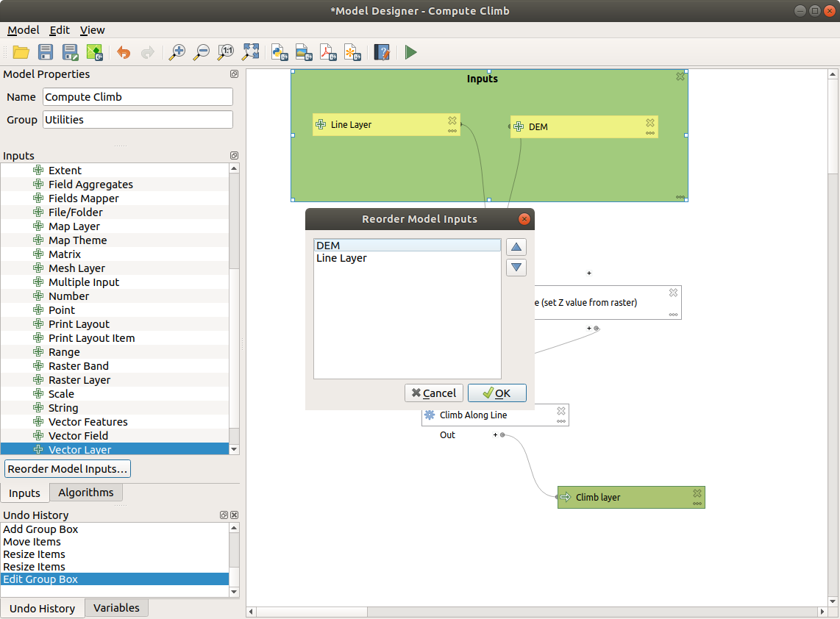Move selected input up with the up arrow

point(516,247)
